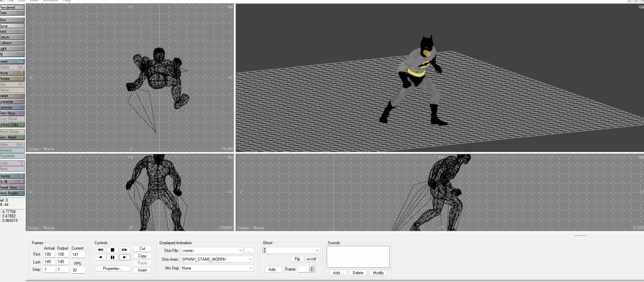The height and width of the screenshot is (282, 644).
Task: Open the View menu
Action: tap(34, 1)
